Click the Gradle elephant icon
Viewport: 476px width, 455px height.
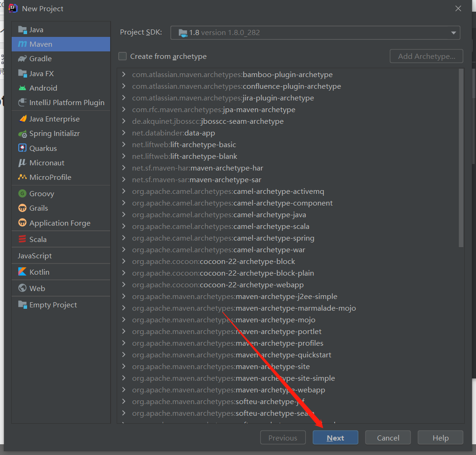(x=22, y=59)
